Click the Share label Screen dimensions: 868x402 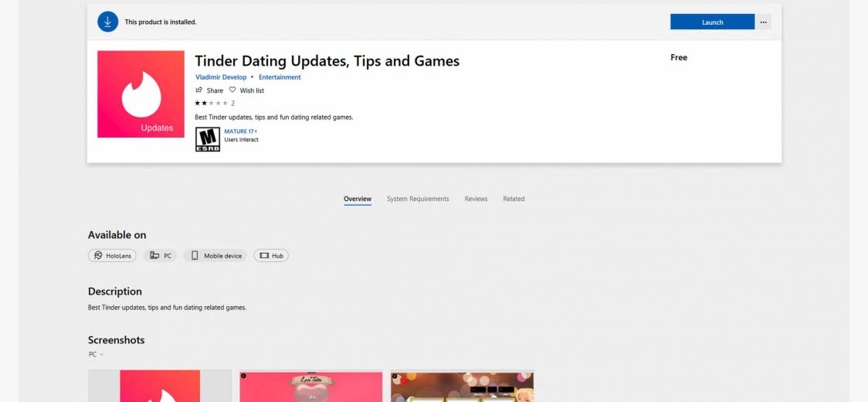215,90
